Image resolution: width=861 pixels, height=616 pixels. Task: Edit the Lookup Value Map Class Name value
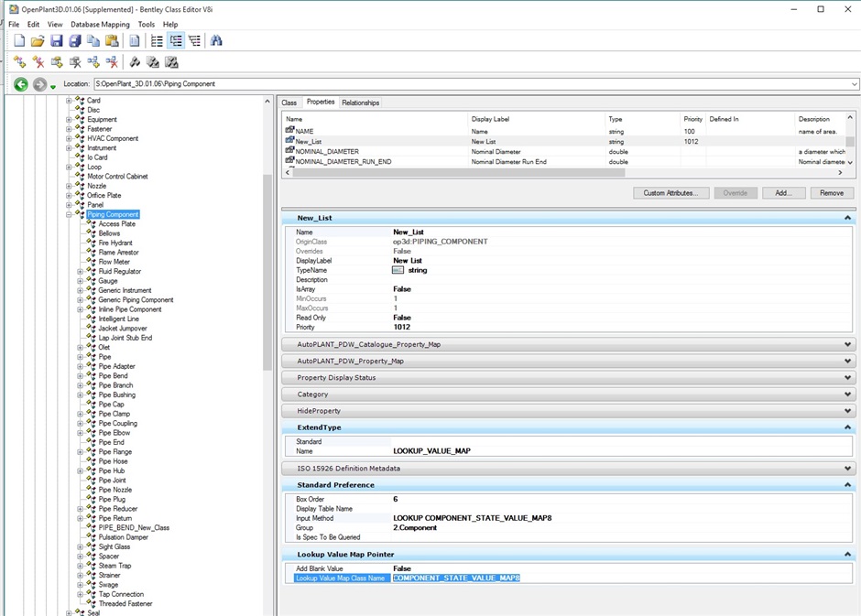(456, 578)
